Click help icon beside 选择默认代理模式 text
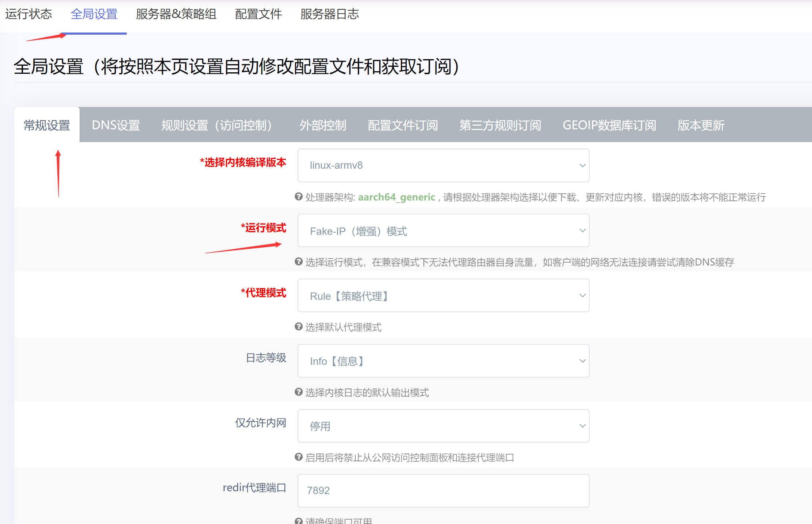This screenshot has height=524, width=812. coord(299,327)
